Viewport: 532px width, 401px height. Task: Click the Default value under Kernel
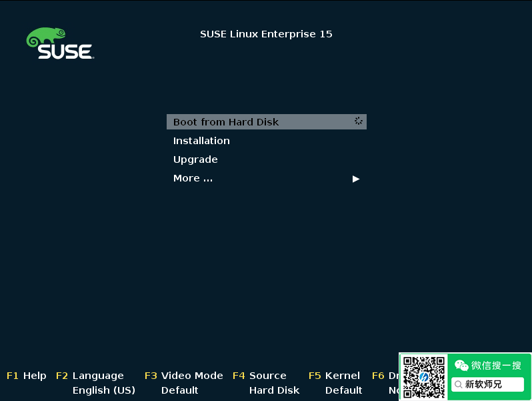[343, 390]
